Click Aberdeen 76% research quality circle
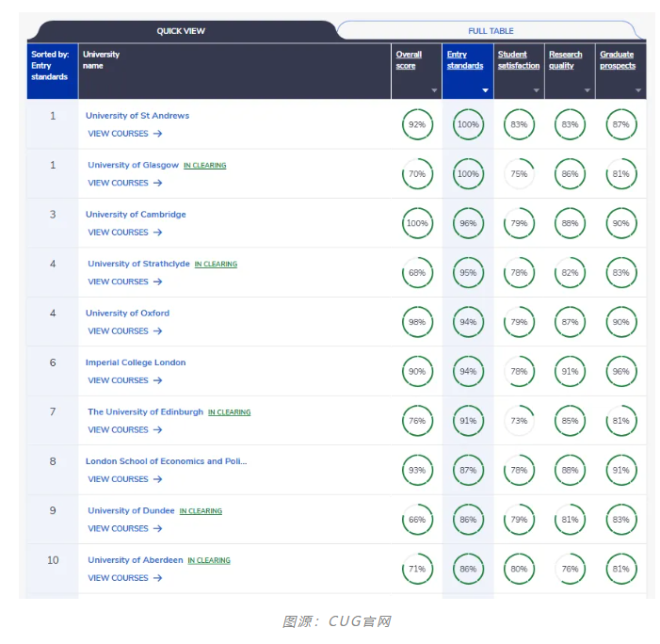 coord(570,569)
